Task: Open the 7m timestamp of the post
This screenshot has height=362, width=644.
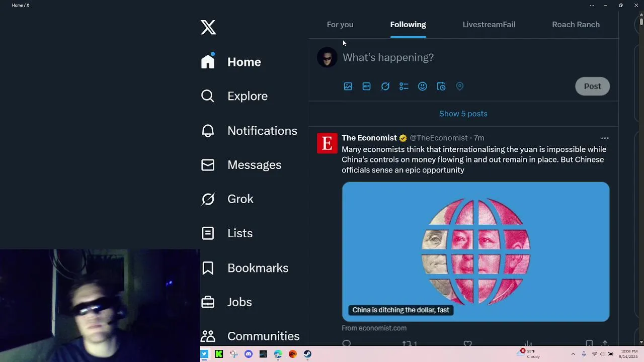Action: [479, 138]
